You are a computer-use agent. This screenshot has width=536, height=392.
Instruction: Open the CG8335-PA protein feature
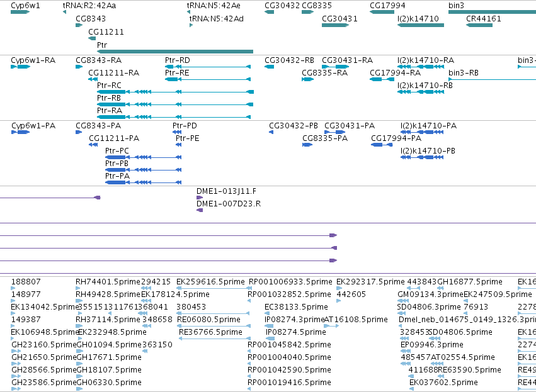coord(307,145)
